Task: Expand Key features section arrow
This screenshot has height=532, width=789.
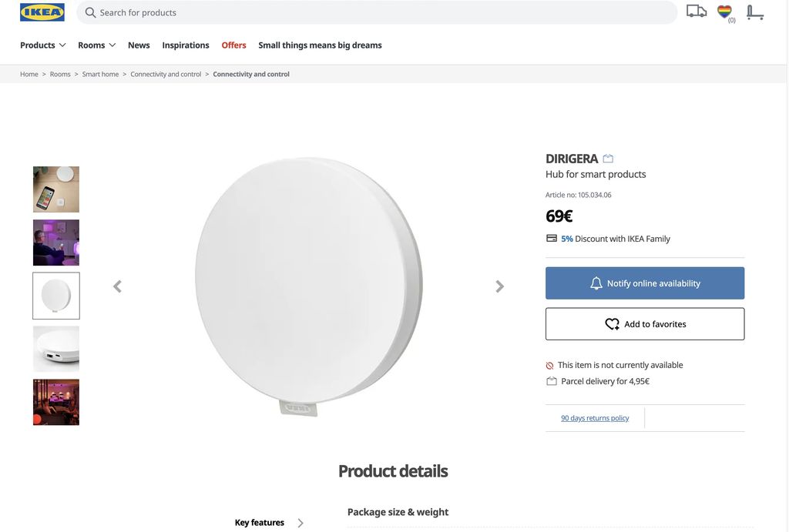Action: pyautogui.click(x=300, y=523)
